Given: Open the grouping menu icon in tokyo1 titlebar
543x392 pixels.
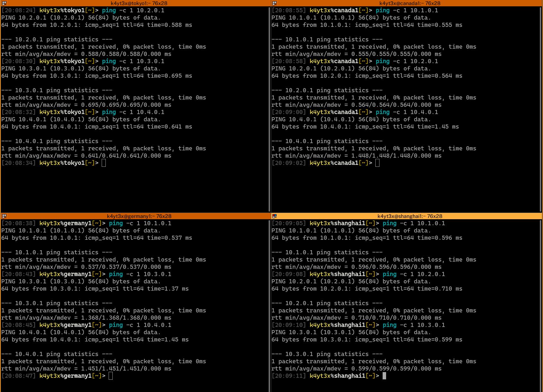Looking at the screenshot, I should [x=4, y=3].
